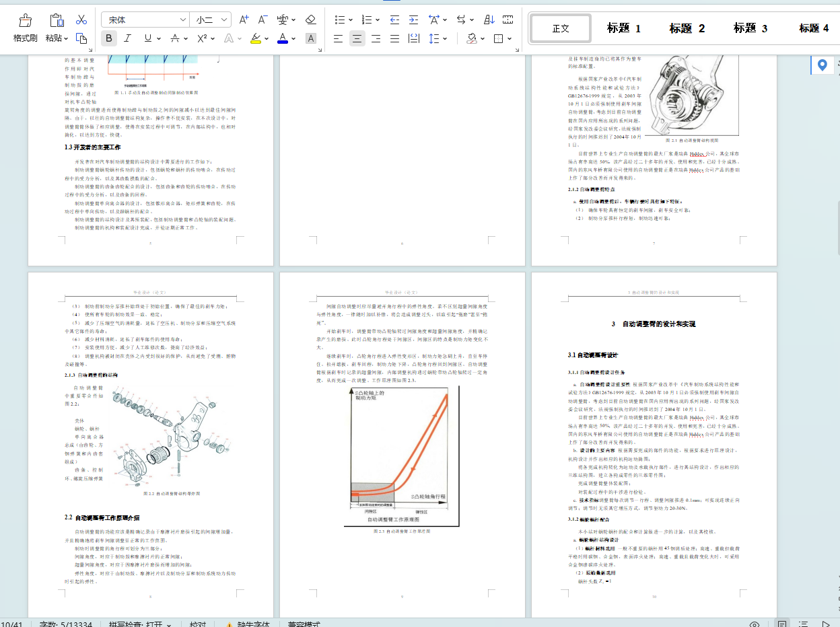The width and height of the screenshot is (840, 627).
Task: Open the line spacing dropdown arrow
Action: [446, 38]
